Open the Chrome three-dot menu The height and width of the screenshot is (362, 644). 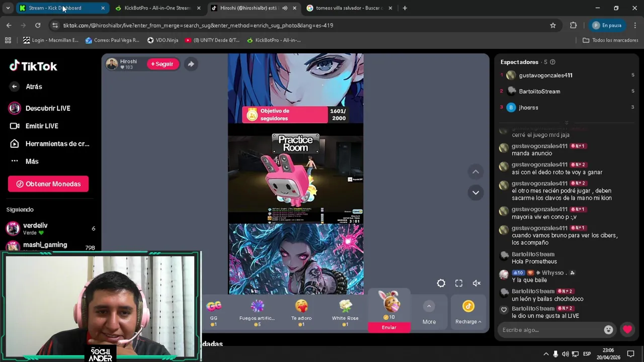click(634, 25)
